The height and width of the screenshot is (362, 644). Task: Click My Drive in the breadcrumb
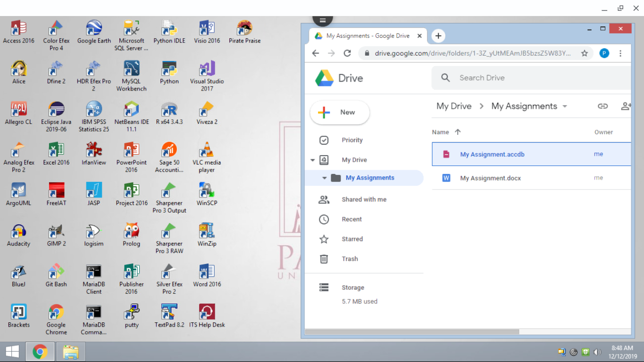pyautogui.click(x=454, y=106)
